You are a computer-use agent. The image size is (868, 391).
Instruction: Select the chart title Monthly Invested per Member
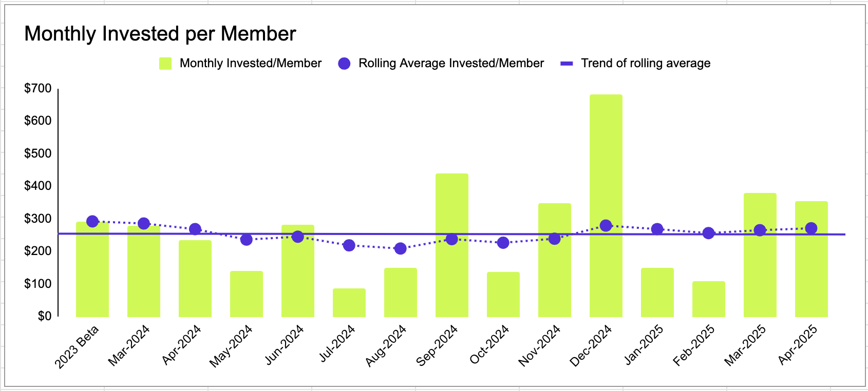160,34
